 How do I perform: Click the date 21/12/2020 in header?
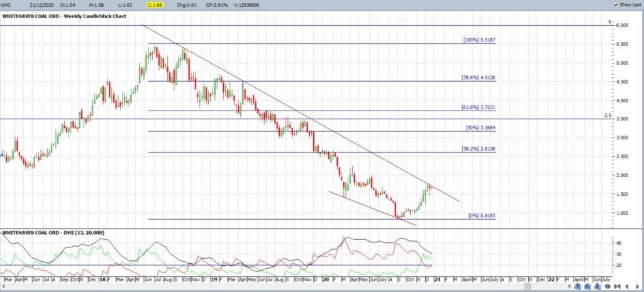tap(41, 5)
